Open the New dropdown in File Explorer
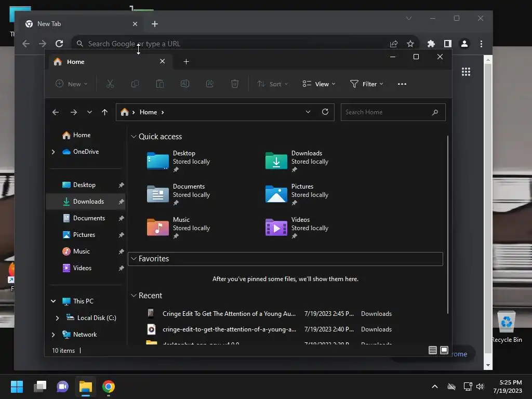 [72, 84]
